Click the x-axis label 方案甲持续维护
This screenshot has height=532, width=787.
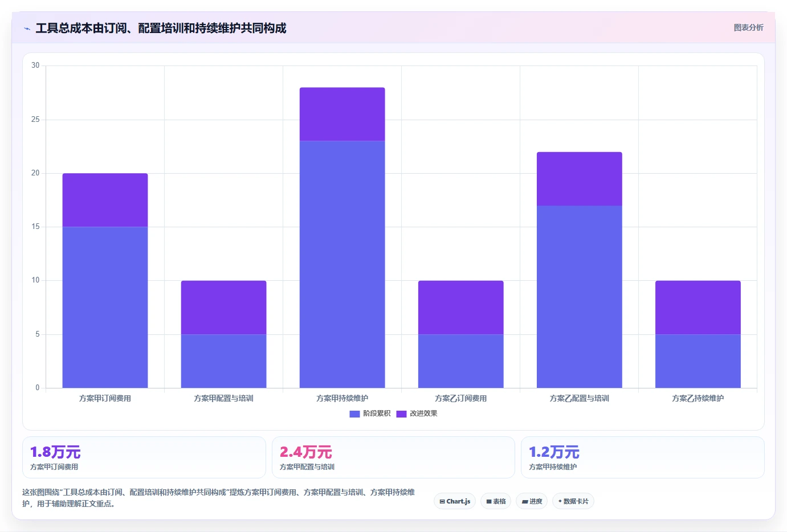click(x=342, y=399)
